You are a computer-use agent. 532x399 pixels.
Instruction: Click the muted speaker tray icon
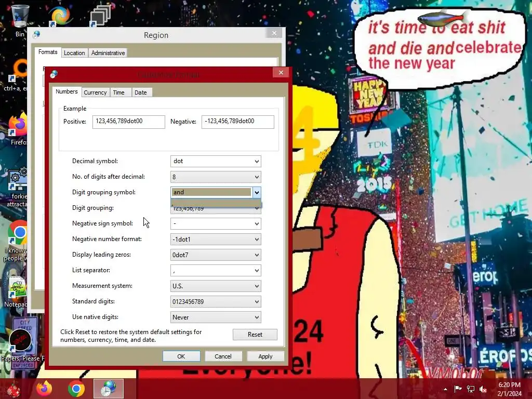click(x=483, y=389)
